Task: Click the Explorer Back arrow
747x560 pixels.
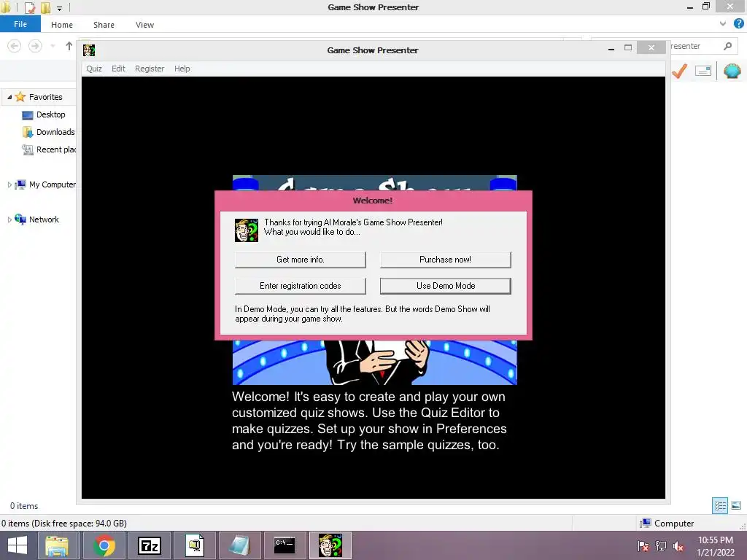Action: (15, 46)
